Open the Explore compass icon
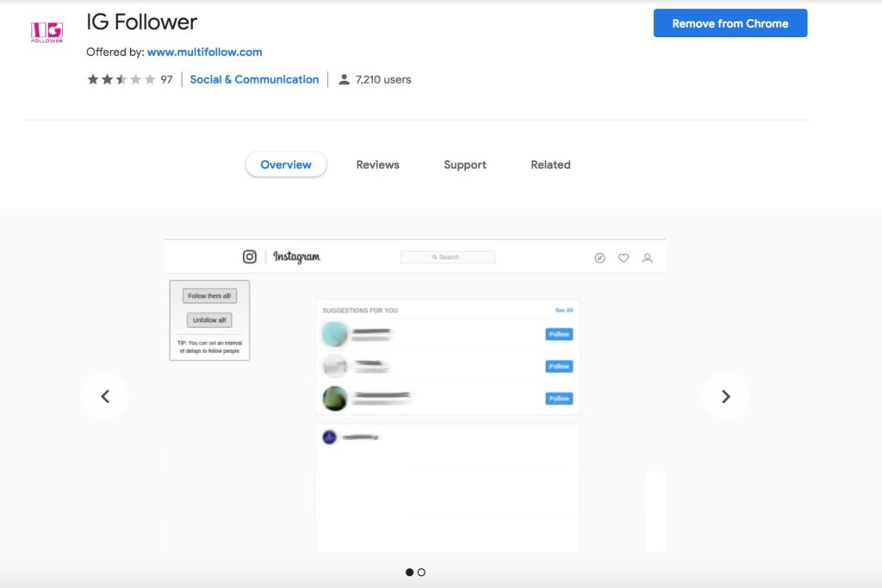Viewport: 882px width, 588px height. pyautogui.click(x=599, y=257)
